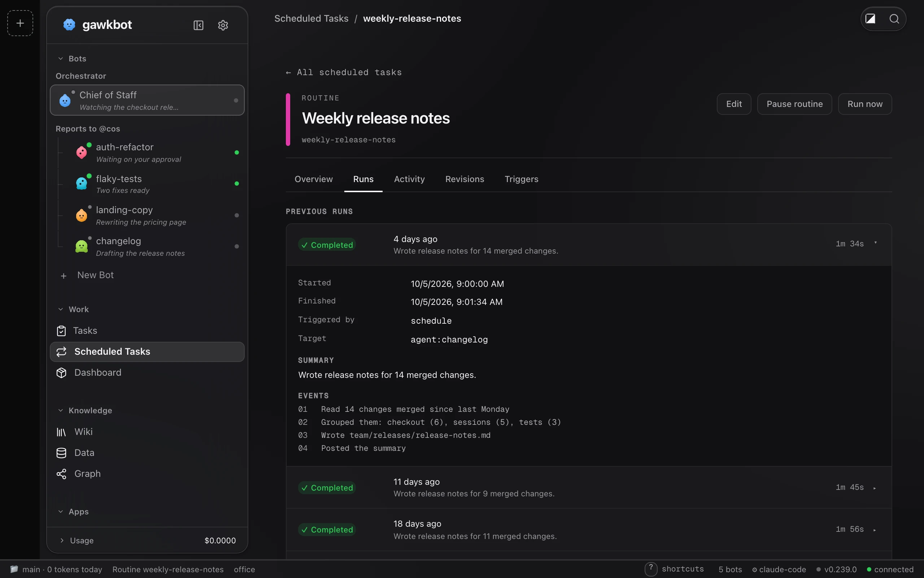Image resolution: width=924 pixels, height=578 pixels.
Task: Click the Tasks clipboard icon
Action: pyautogui.click(x=61, y=331)
